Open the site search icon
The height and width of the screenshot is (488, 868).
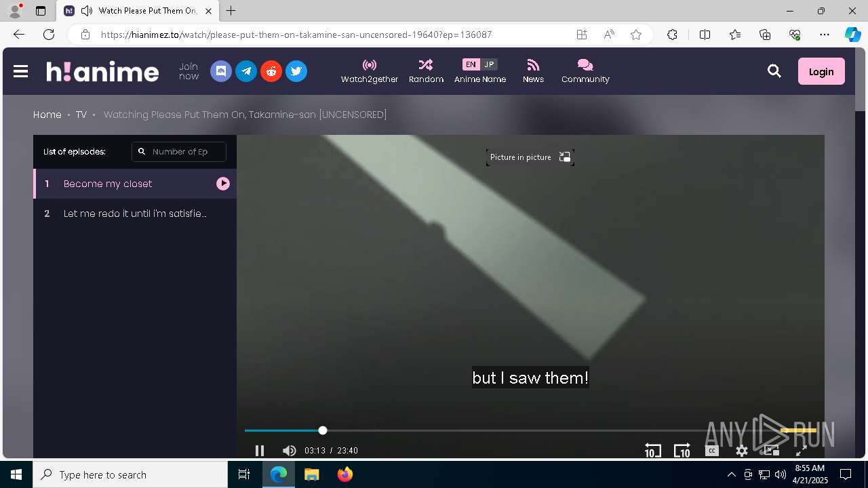(x=774, y=71)
